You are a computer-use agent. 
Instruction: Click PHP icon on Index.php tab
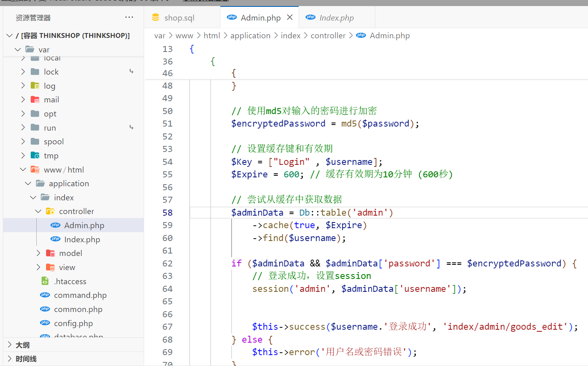coord(311,17)
